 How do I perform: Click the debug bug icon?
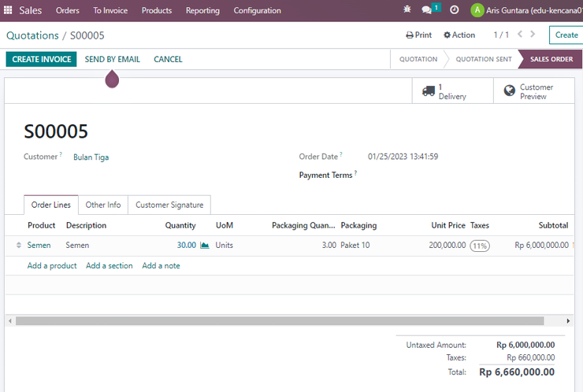[x=407, y=9]
